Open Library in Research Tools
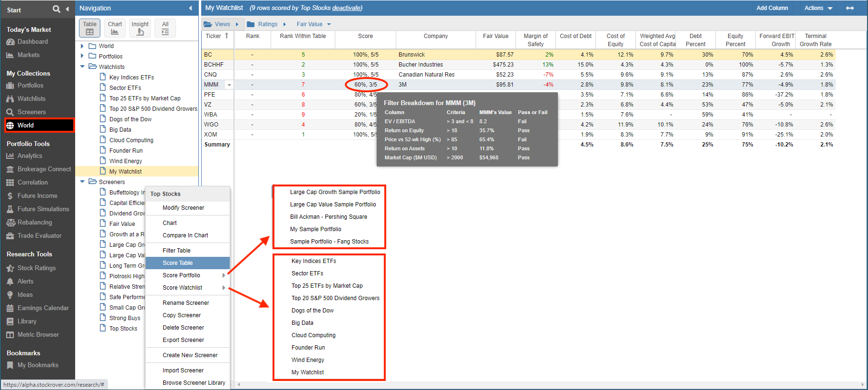Screen dimensions: 868x390 (x=27, y=322)
